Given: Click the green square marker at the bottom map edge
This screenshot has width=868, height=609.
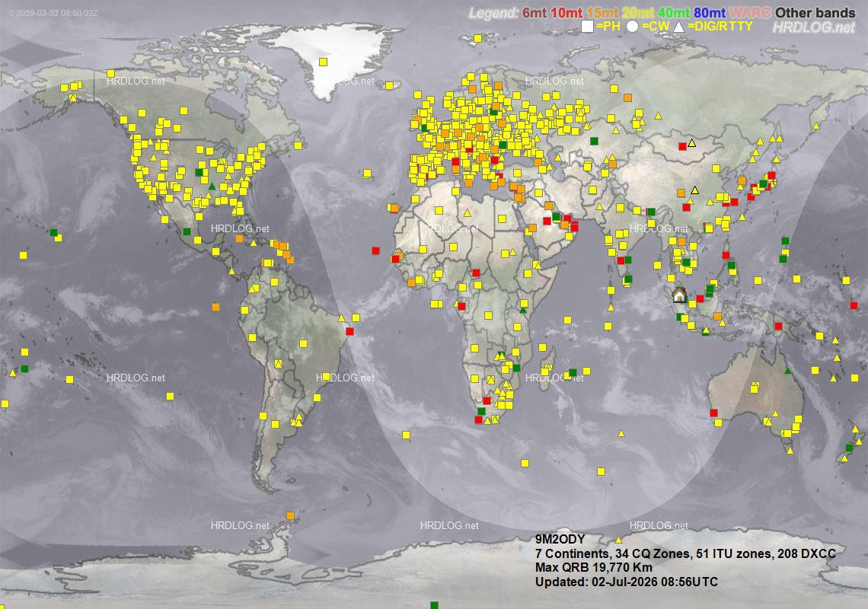Looking at the screenshot, I should (x=434, y=605).
